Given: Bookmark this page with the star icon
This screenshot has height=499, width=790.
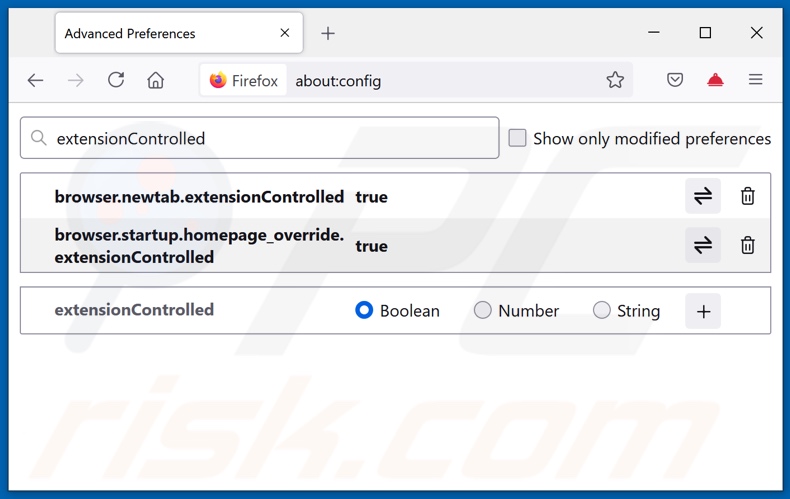Looking at the screenshot, I should tap(615, 80).
